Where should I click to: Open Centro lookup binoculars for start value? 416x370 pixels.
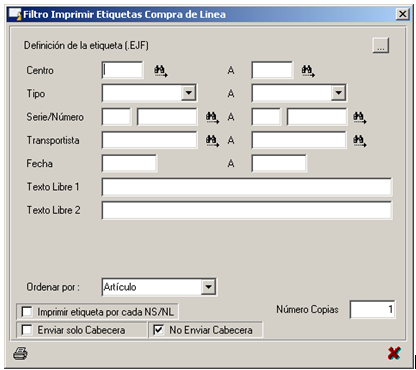(161, 71)
